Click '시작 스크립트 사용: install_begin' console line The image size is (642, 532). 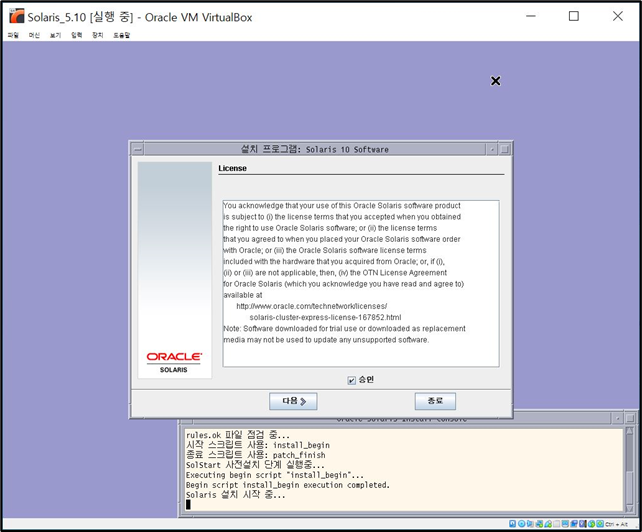(258, 445)
